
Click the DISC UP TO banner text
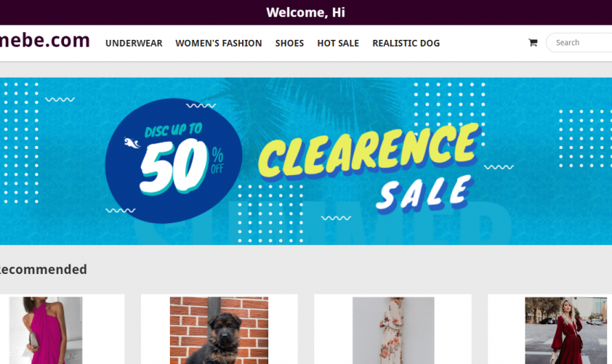pyautogui.click(x=173, y=130)
